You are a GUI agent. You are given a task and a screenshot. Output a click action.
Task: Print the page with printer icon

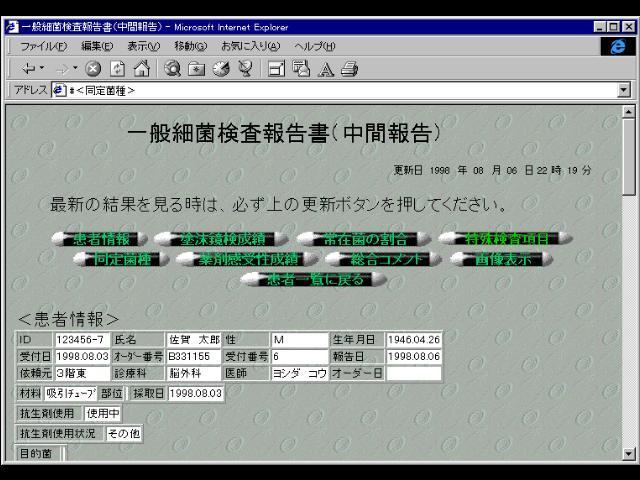click(x=348, y=69)
